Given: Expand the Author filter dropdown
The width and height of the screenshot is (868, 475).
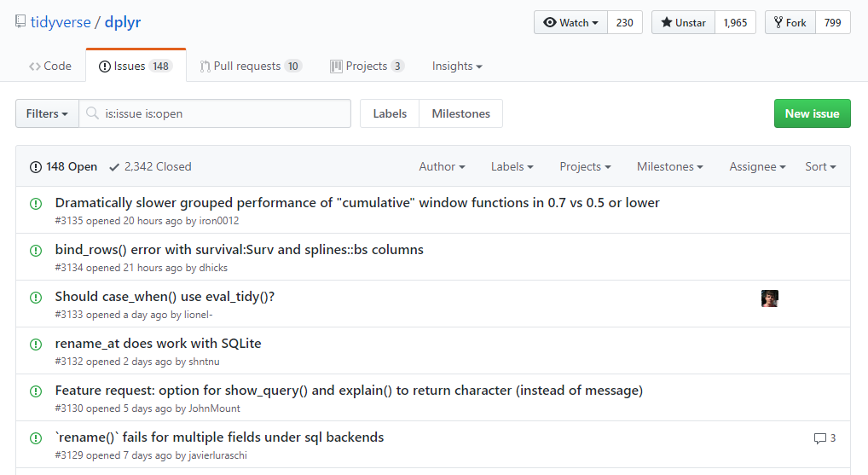Looking at the screenshot, I should [x=442, y=166].
